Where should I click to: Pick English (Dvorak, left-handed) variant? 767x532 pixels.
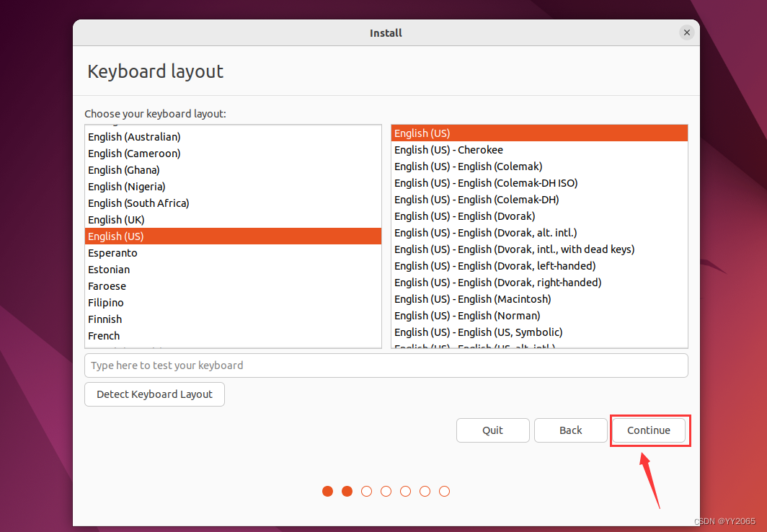point(539,267)
